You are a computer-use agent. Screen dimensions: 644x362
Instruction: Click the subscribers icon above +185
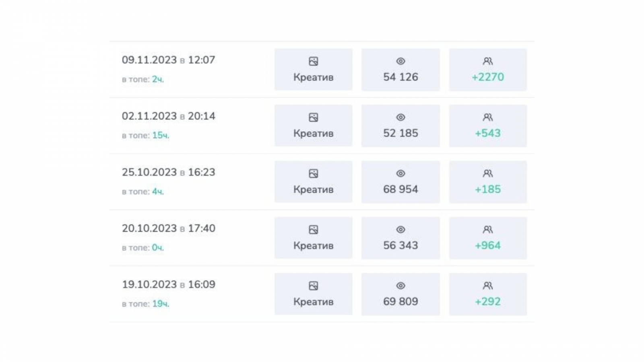488,173
